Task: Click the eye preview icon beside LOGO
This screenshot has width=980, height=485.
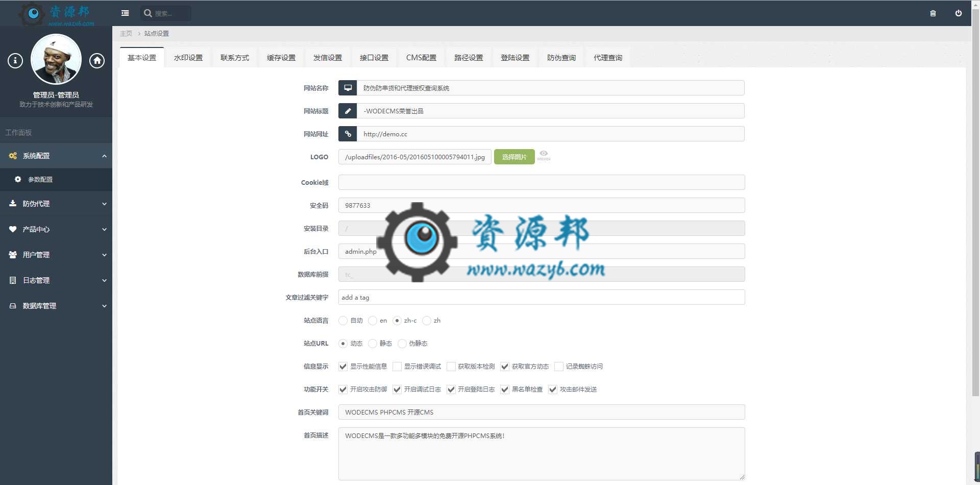Action: point(544,155)
